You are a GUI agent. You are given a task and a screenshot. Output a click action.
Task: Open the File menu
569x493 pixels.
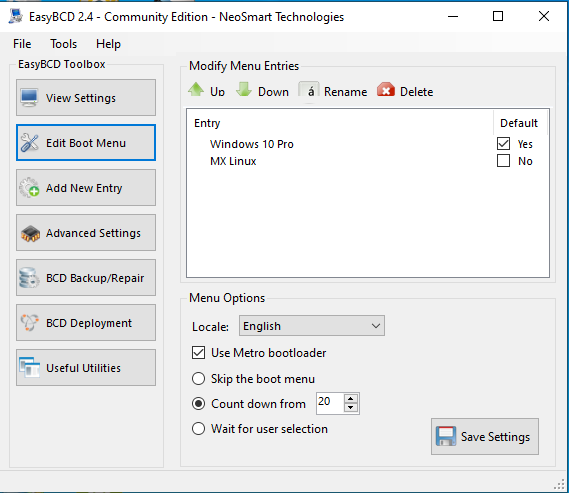pos(22,44)
